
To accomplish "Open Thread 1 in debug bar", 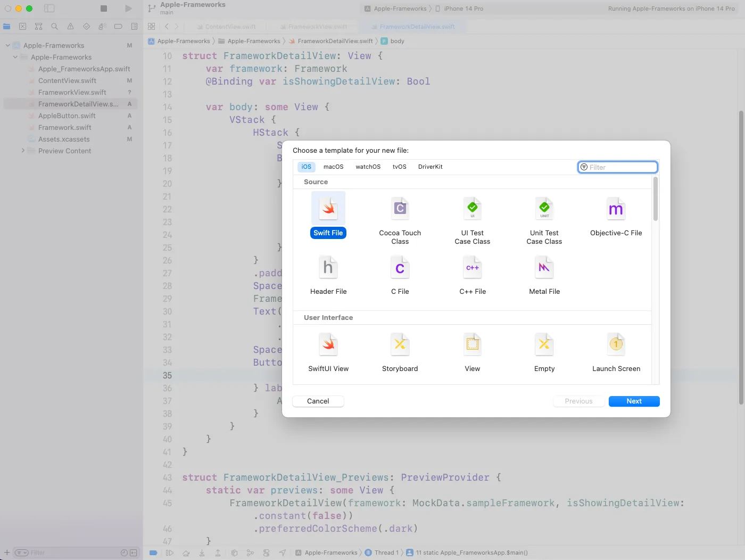I will (382, 553).
